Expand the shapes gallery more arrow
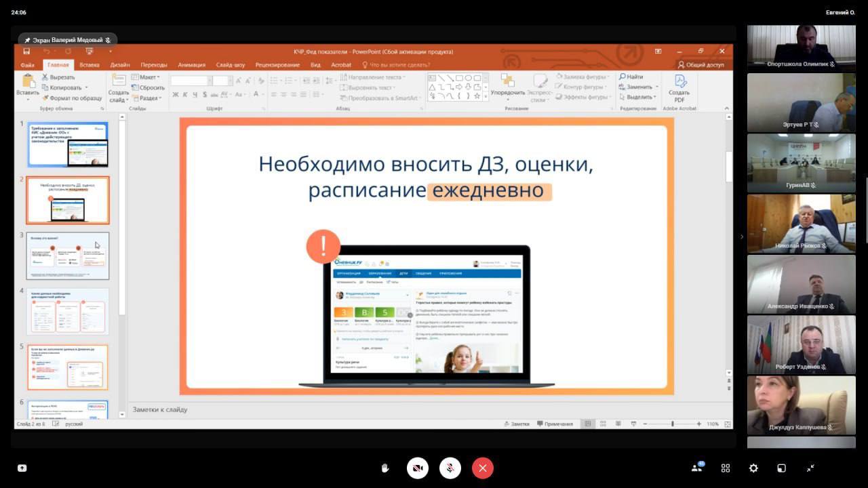This screenshot has height=488, width=868. coord(486,96)
